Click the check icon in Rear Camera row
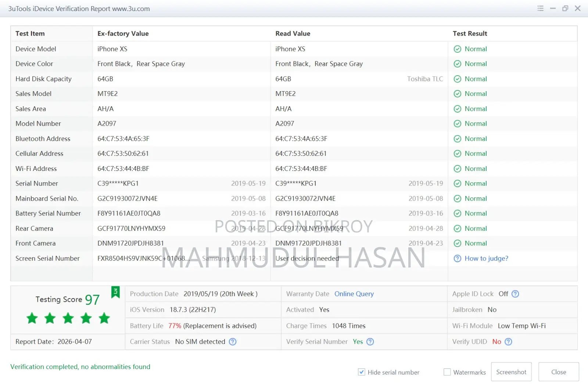This screenshot has width=588, height=390. pos(457,229)
